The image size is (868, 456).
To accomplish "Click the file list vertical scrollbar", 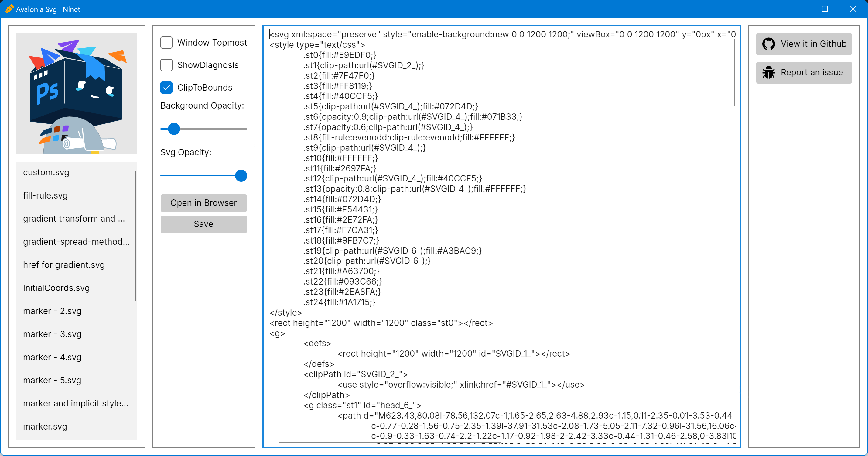I will pos(135,236).
